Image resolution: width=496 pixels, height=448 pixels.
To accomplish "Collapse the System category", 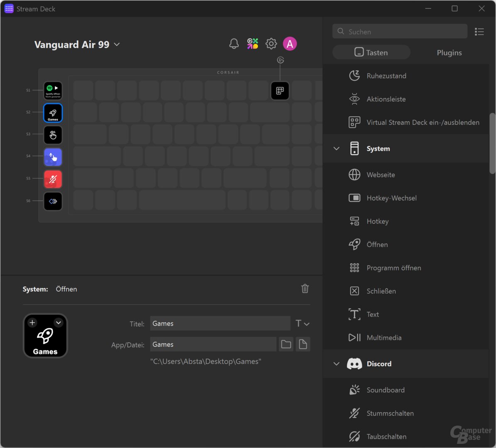I will (x=337, y=149).
